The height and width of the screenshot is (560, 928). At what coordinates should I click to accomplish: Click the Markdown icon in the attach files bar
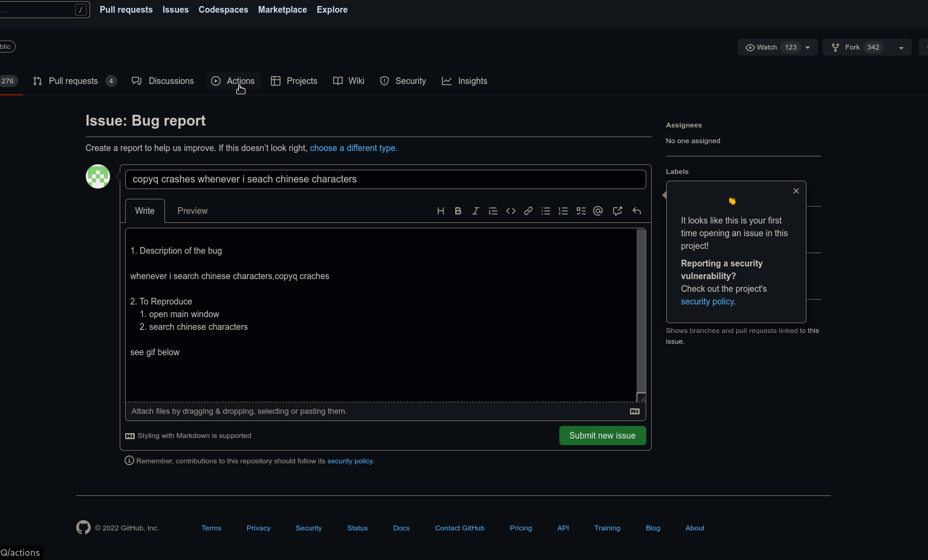coord(635,411)
